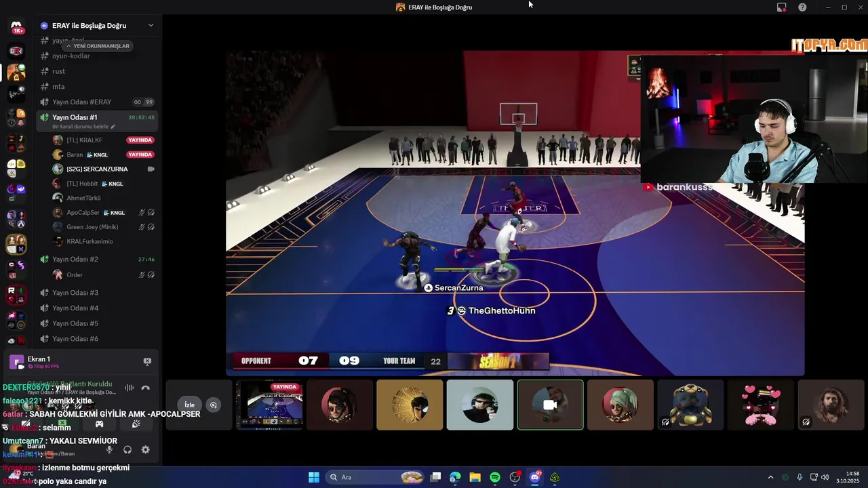The height and width of the screenshot is (488, 868).
Task: Click the İzle watch stream button
Action: 190,405
